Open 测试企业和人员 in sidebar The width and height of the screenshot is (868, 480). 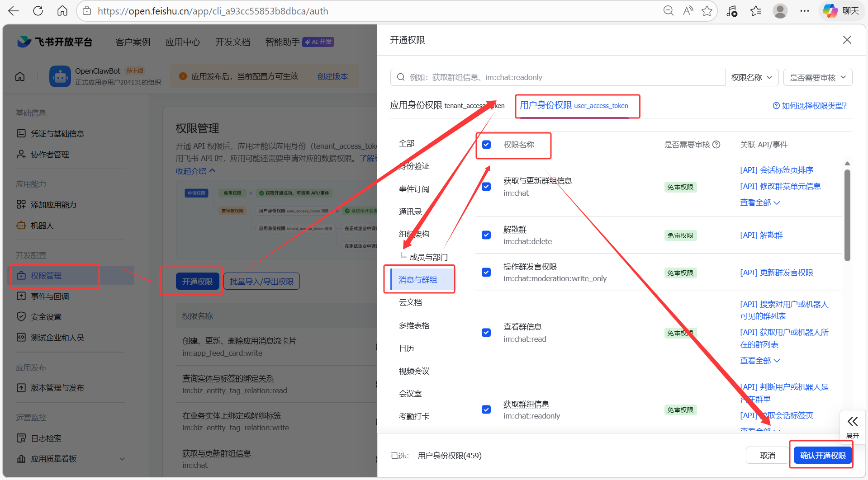click(57, 338)
